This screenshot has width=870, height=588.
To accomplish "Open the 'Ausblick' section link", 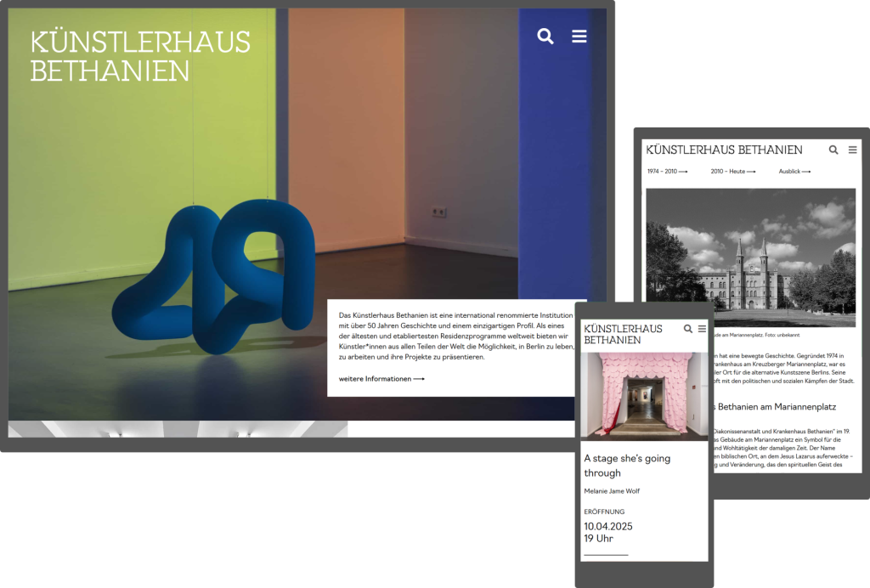I will [x=794, y=172].
